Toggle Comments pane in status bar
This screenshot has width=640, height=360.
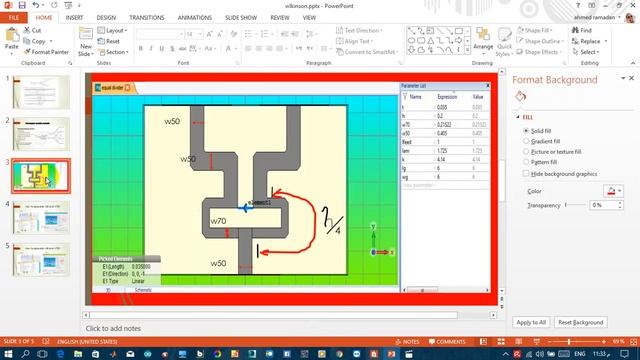pos(447,342)
